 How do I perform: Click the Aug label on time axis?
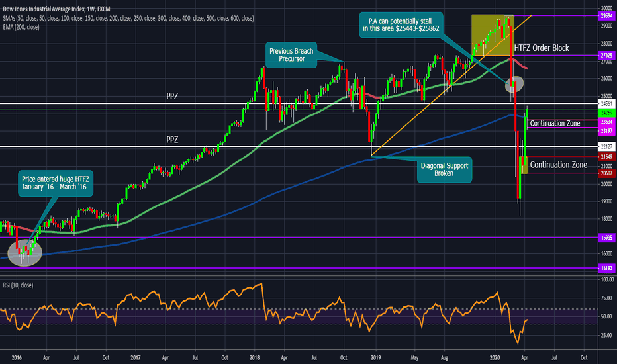[x=444, y=357]
